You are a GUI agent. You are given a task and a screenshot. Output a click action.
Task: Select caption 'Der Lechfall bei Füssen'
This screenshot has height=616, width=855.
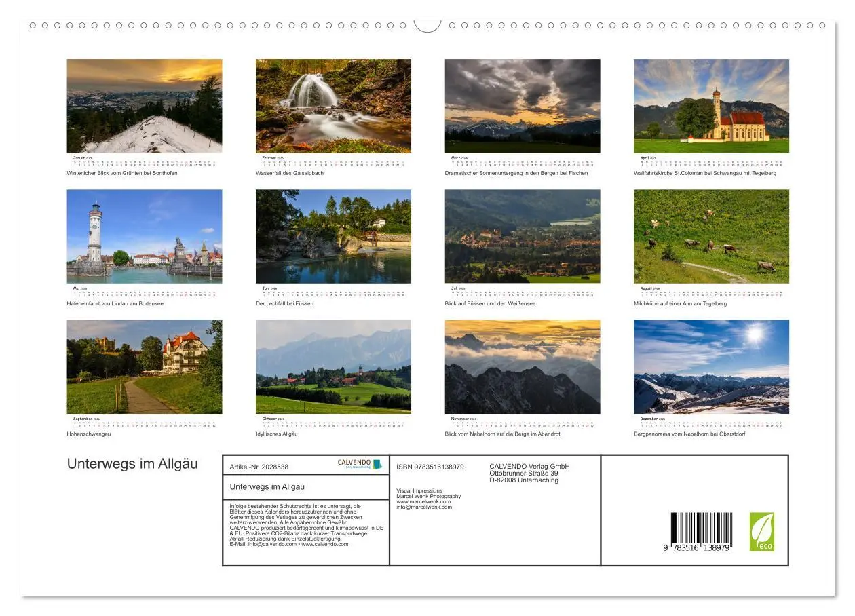point(285,303)
